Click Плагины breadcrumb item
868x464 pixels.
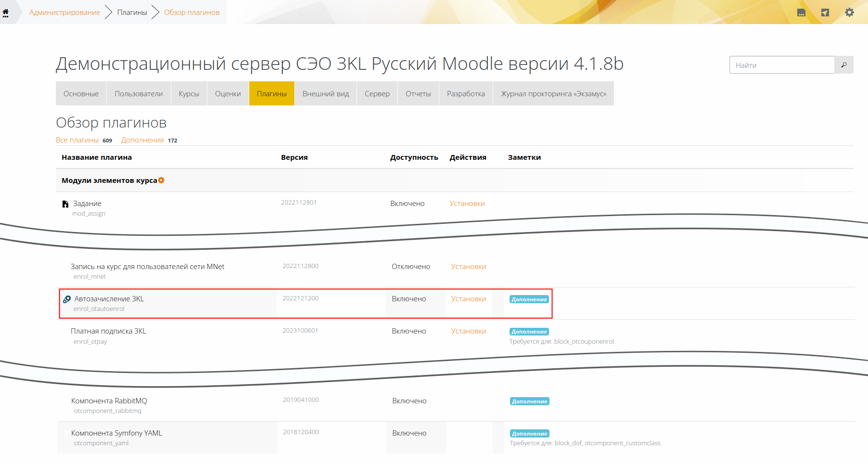(x=132, y=13)
